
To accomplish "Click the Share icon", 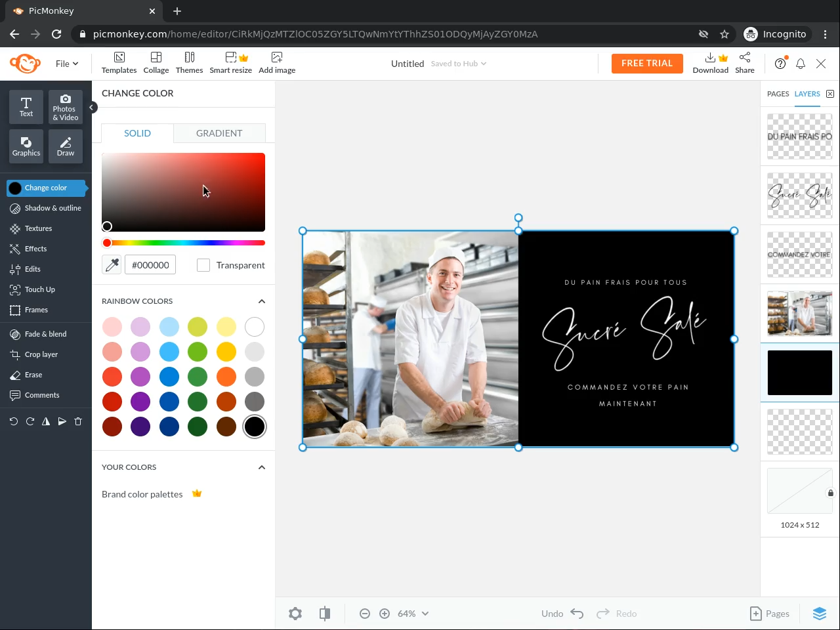I will tap(744, 63).
